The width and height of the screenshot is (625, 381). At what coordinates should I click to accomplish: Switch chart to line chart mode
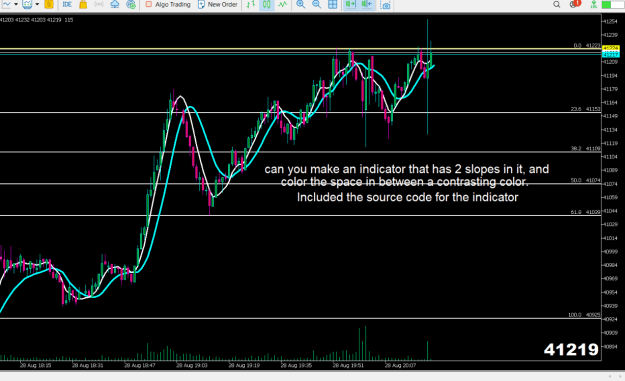coord(283,4)
